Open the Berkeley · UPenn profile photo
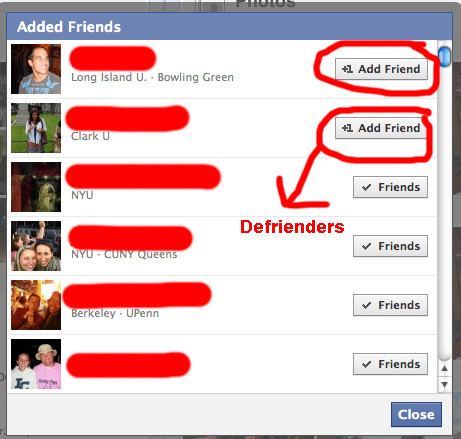Image resolution: width=461 pixels, height=439 pixels. tap(36, 305)
